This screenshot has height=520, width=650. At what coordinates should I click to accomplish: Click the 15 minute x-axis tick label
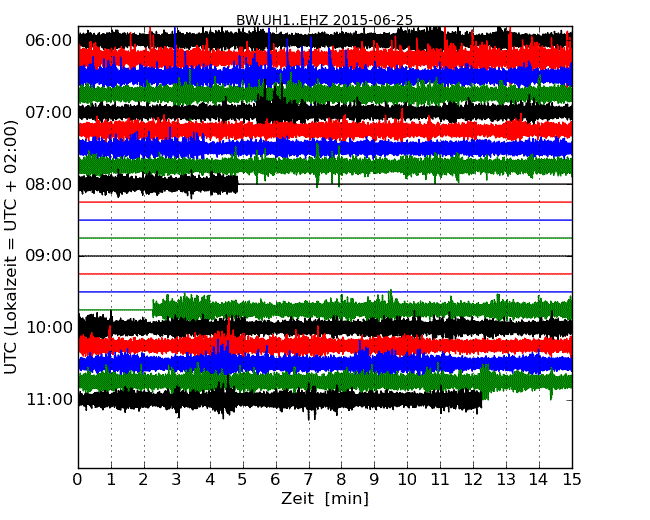point(572,479)
